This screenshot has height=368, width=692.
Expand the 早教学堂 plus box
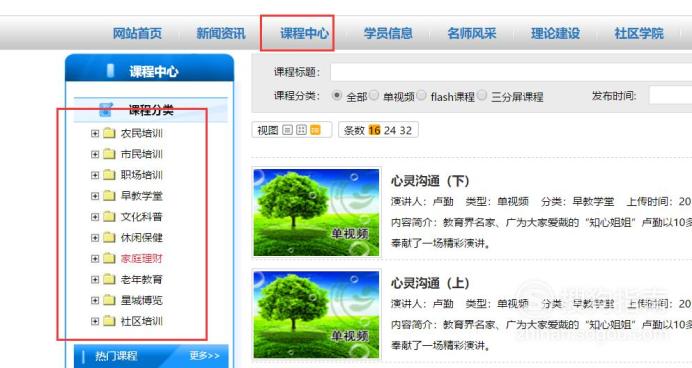[x=95, y=196]
